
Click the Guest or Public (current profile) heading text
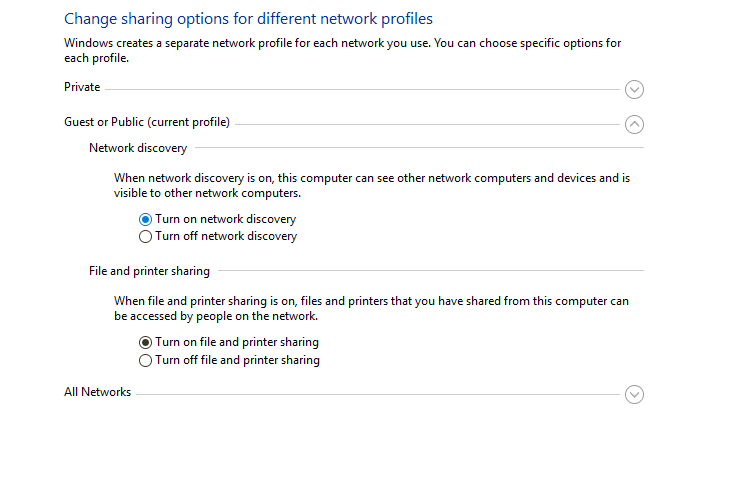147,122
